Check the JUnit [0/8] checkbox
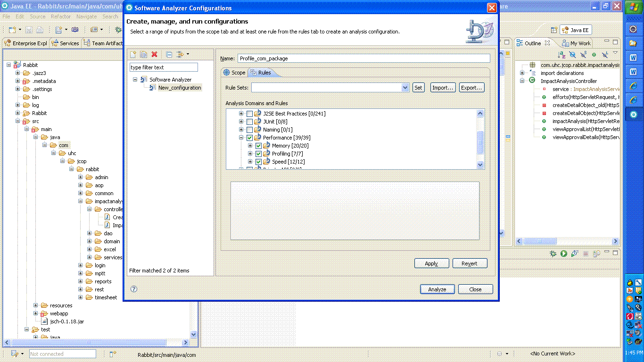This screenshot has width=644, height=362. [x=249, y=122]
